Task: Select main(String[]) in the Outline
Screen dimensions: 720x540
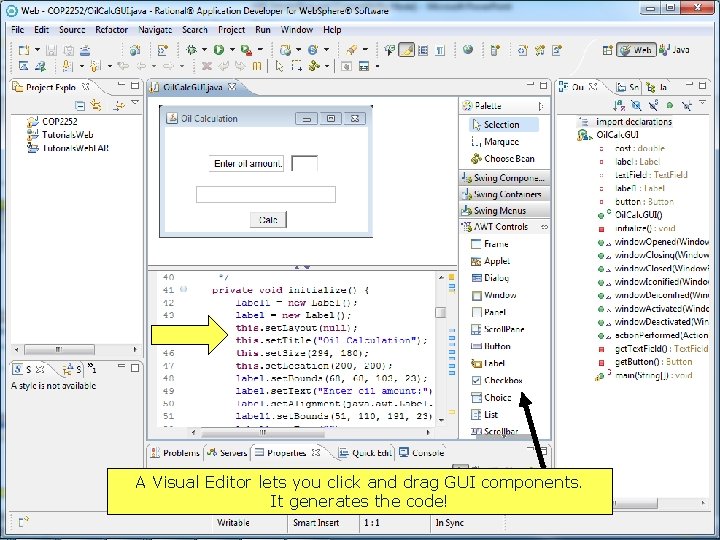Action: click(x=644, y=375)
